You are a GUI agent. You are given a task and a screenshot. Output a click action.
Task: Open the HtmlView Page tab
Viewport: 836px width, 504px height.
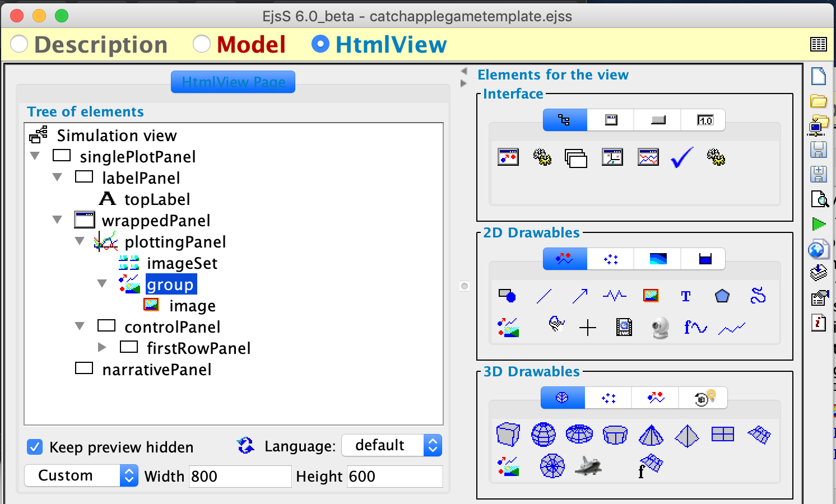pos(233,82)
